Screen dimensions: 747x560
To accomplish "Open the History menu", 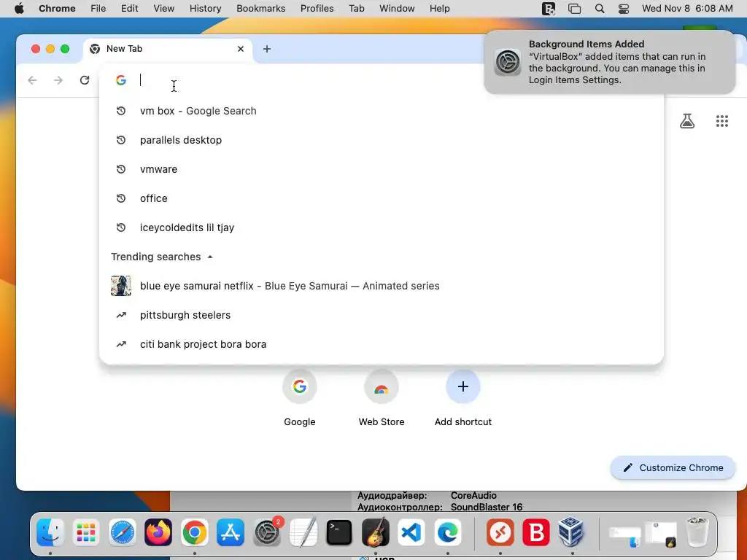I will coord(205,8).
